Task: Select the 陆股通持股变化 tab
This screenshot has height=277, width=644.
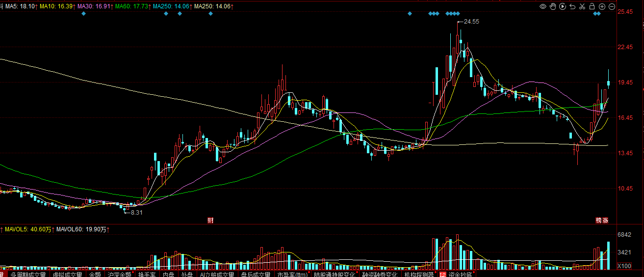Action: point(334,274)
